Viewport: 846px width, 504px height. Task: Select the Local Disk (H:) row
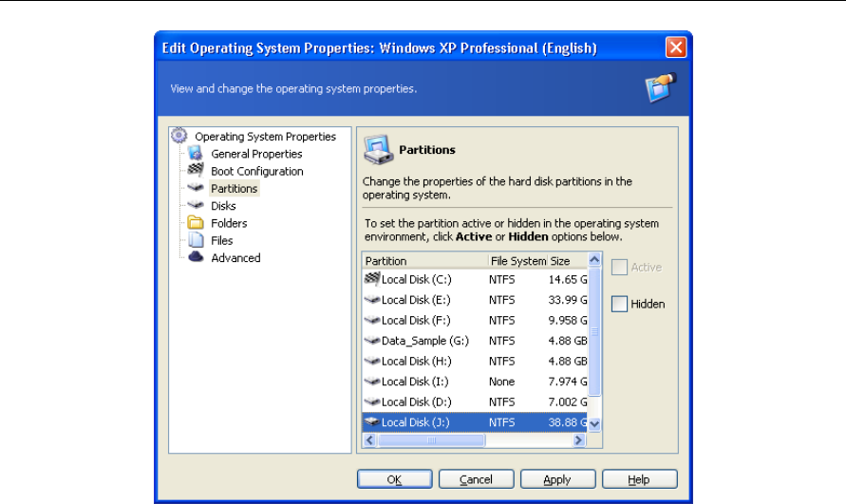click(x=475, y=361)
